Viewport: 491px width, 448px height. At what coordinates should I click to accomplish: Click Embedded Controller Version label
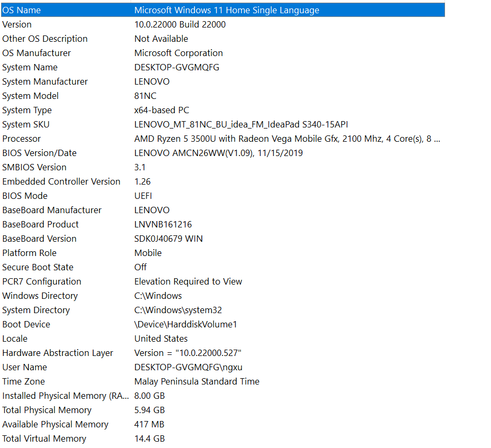tap(61, 182)
